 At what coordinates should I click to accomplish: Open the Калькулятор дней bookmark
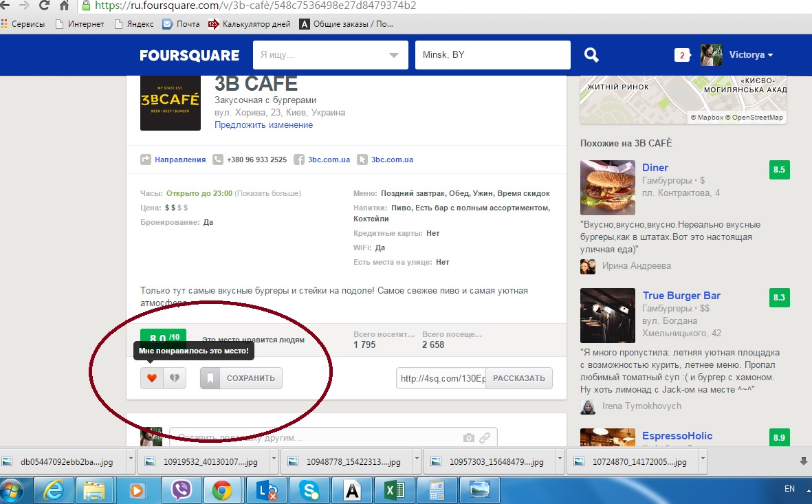(x=249, y=24)
